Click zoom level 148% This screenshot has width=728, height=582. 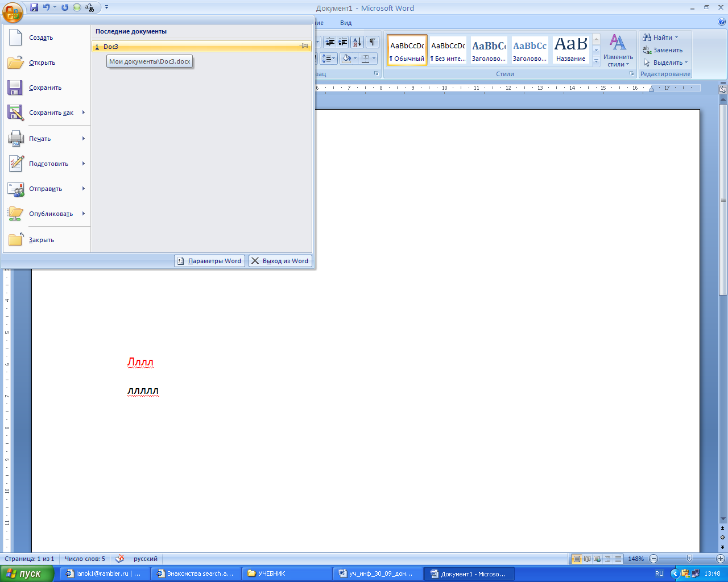(x=635, y=559)
